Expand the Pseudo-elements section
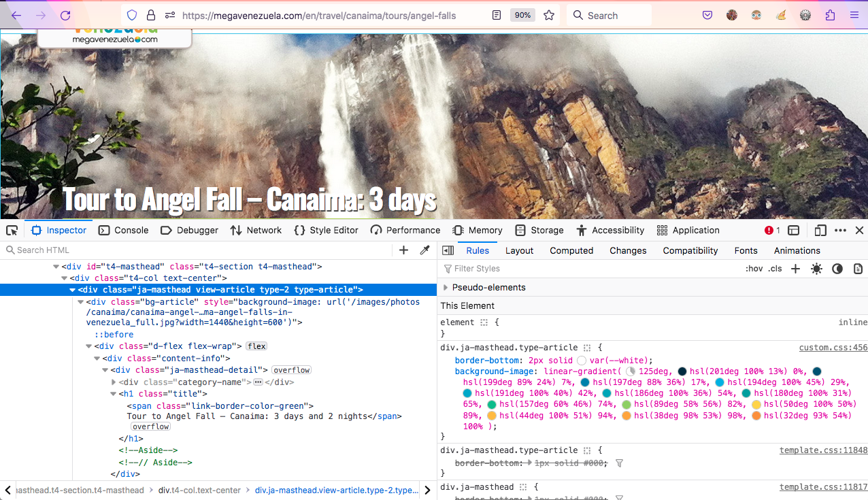This screenshot has width=868, height=500. coord(446,287)
